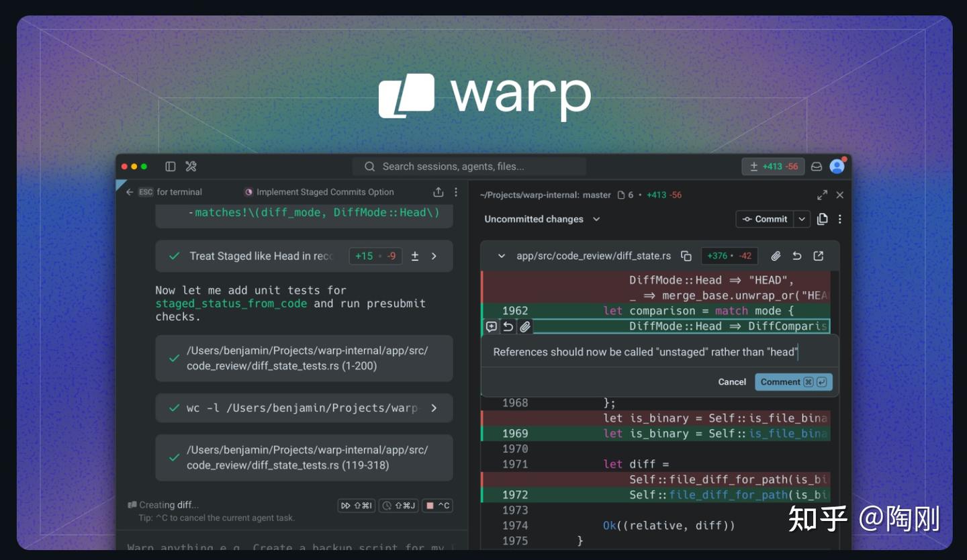This screenshot has height=560, width=967.
Task: Open the Commit button dropdown arrow
Action: coord(802,219)
